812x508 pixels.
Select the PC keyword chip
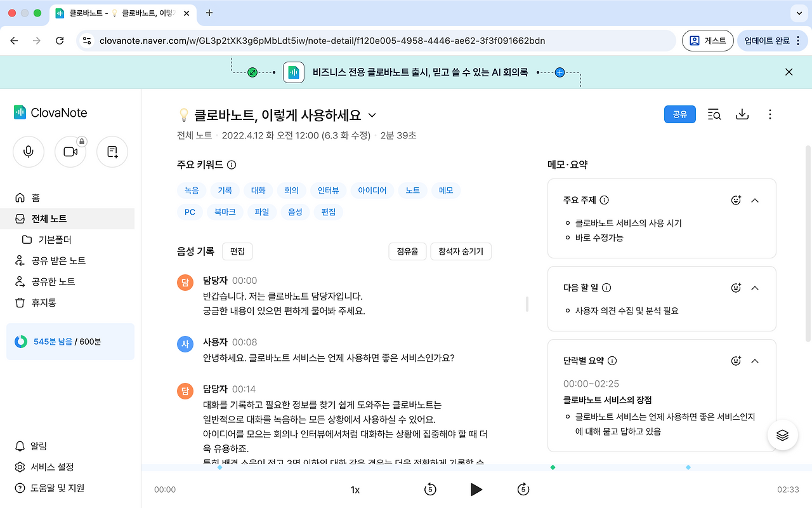coord(190,211)
